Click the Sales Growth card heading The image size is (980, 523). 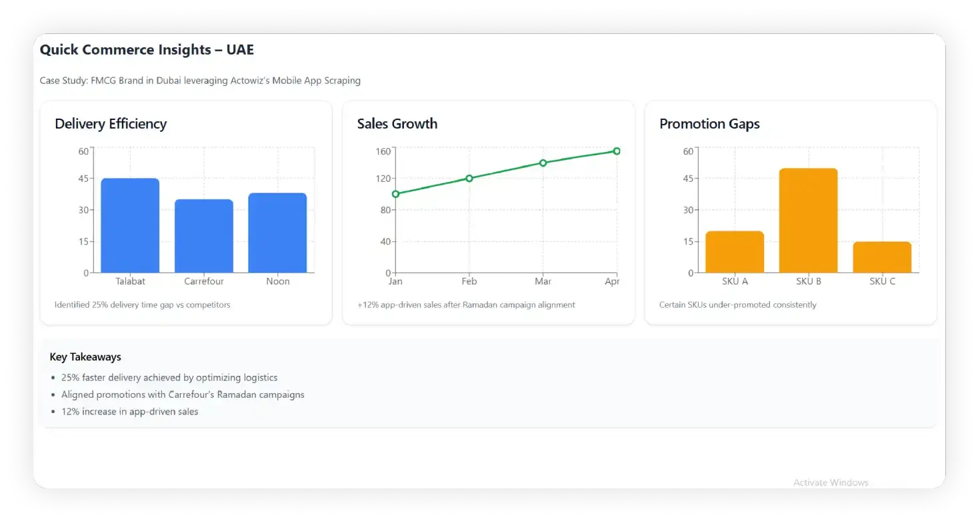click(397, 124)
